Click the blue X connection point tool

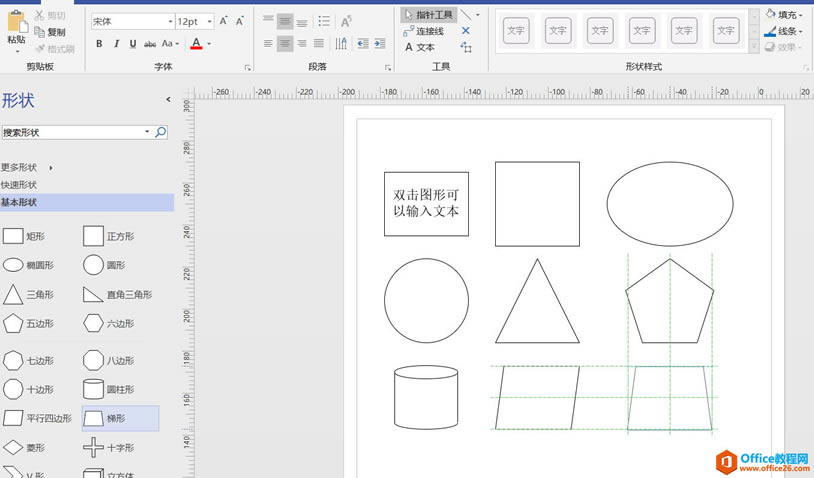pos(466,31)
